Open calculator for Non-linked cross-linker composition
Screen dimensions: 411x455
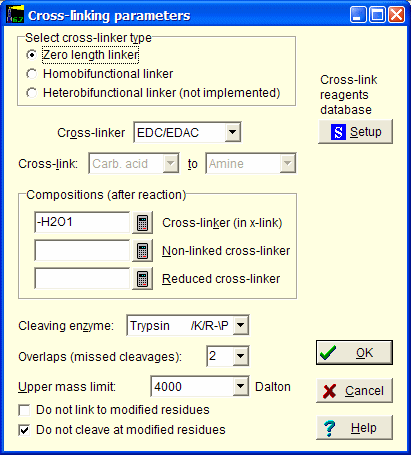(142, 250)
